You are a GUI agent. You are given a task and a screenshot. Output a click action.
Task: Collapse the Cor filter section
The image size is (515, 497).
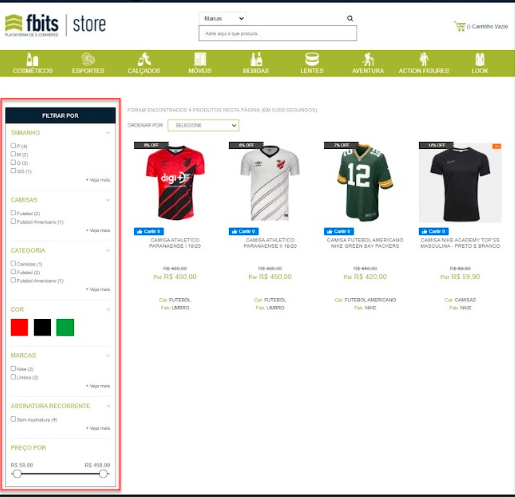108,309
